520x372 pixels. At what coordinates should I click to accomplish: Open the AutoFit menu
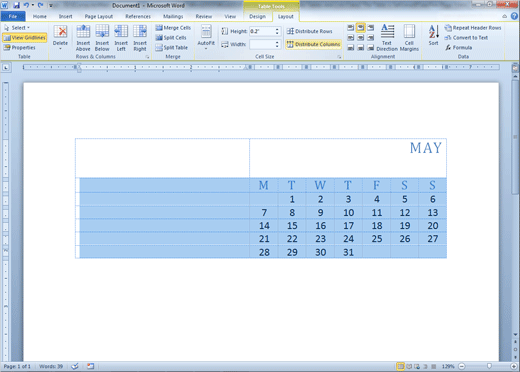point(206,37)
